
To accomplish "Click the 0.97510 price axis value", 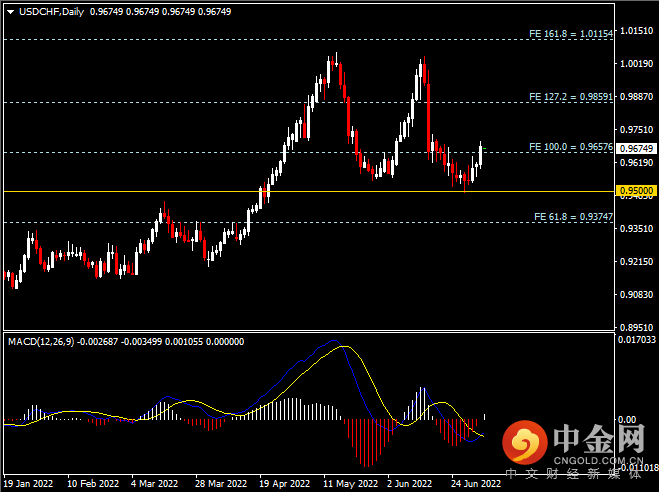I will tap(636, 129).
